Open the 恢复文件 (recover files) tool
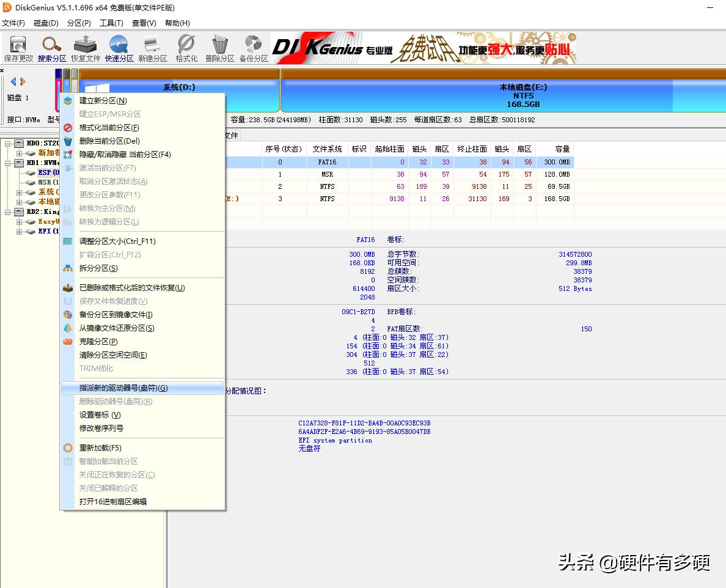The image size is (726, 588). coord(86,48)
